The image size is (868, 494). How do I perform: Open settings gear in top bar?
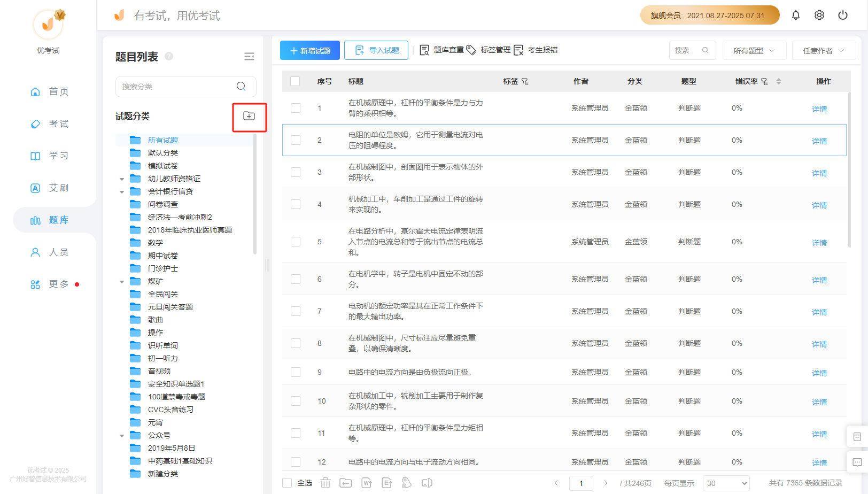[x=819, y=16]
